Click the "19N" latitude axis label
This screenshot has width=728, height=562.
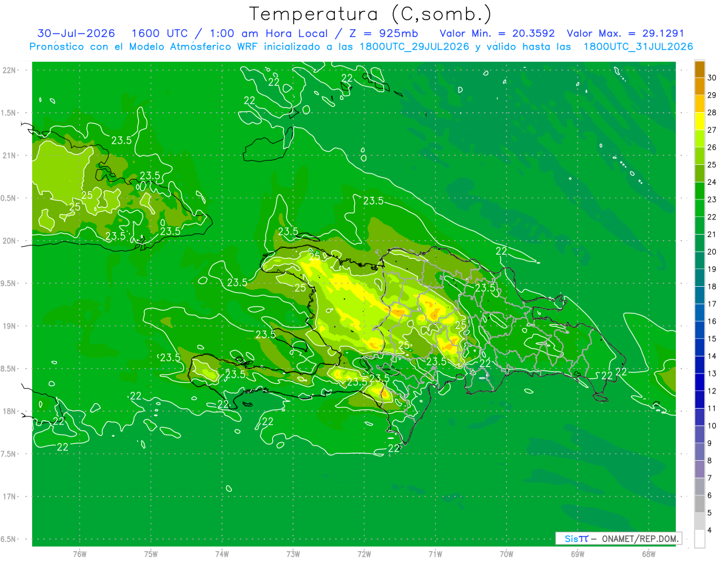click(x=10, y=326)
